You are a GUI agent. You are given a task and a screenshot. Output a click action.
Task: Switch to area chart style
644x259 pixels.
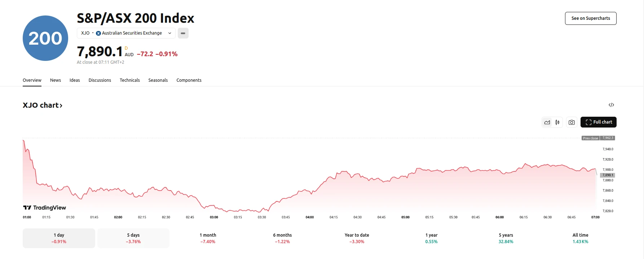[547, 122]
